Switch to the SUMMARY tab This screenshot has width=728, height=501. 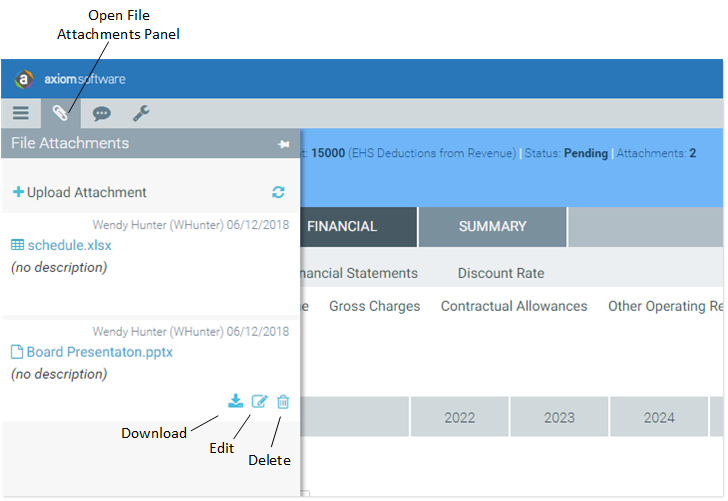[x=493, y=227]
